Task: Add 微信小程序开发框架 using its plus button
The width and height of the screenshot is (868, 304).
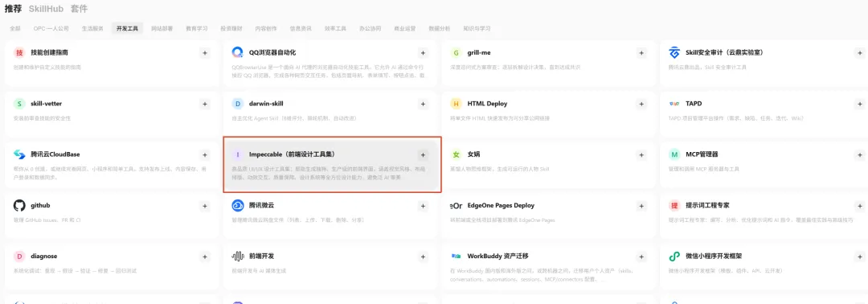Action: click(x=860, y=257)
